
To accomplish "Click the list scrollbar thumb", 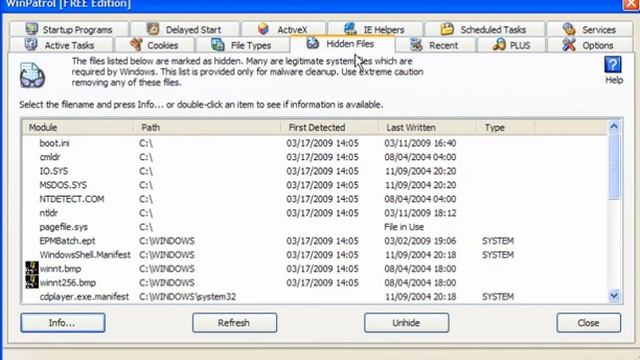I will point(614,167).
